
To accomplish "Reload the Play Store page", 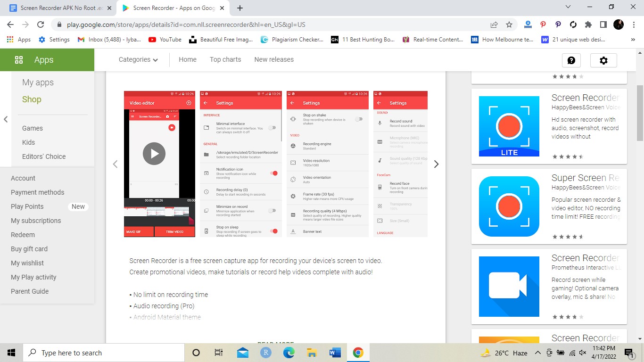I will pos(41,25).
